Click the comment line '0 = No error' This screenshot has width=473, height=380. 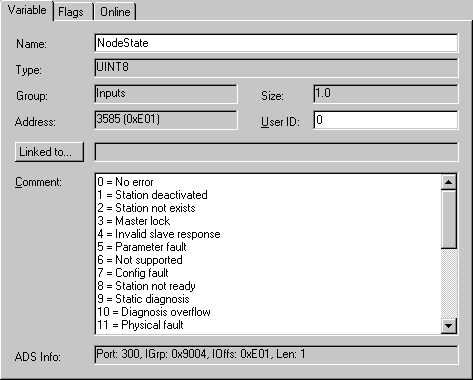(125, 182)
